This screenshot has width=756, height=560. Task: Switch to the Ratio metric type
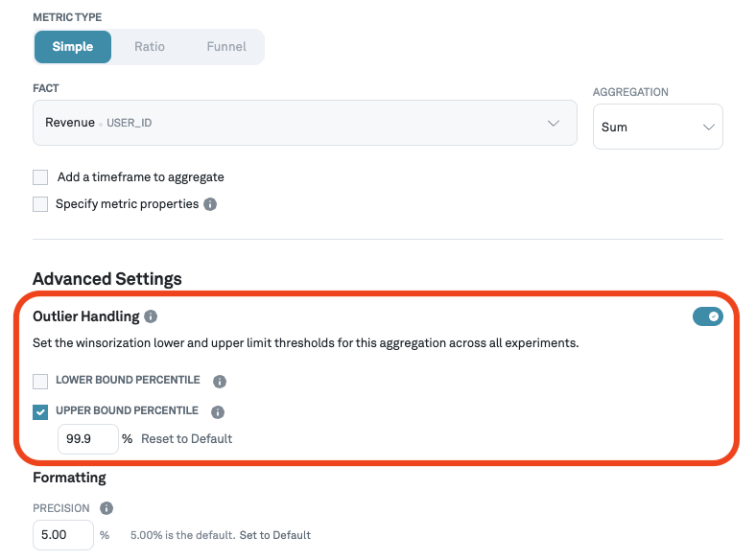150,46
